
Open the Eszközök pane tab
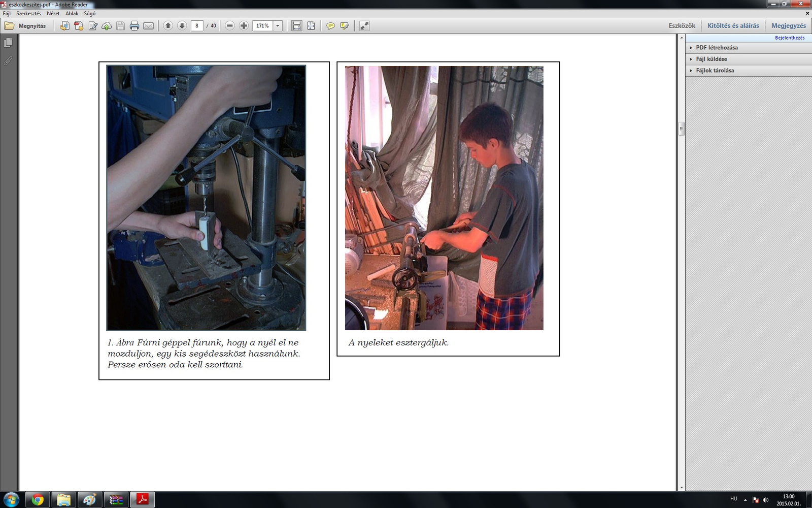tap(682, 26)
